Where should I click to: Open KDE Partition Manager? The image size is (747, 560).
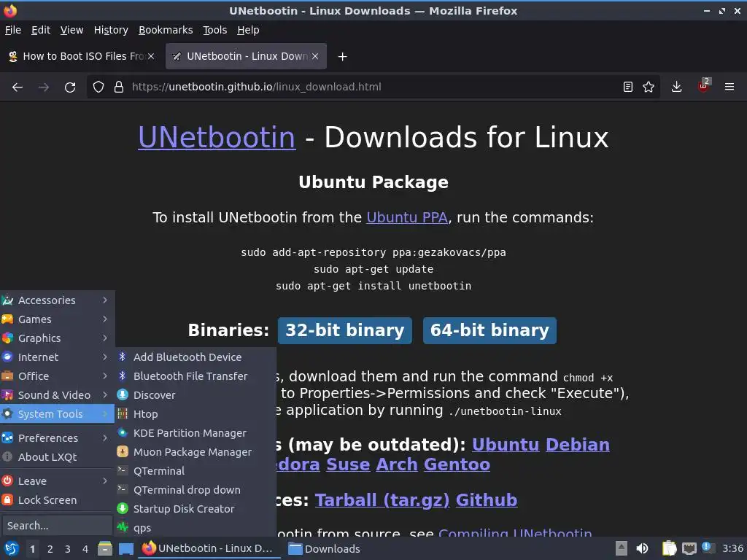(x=196, y=433)
